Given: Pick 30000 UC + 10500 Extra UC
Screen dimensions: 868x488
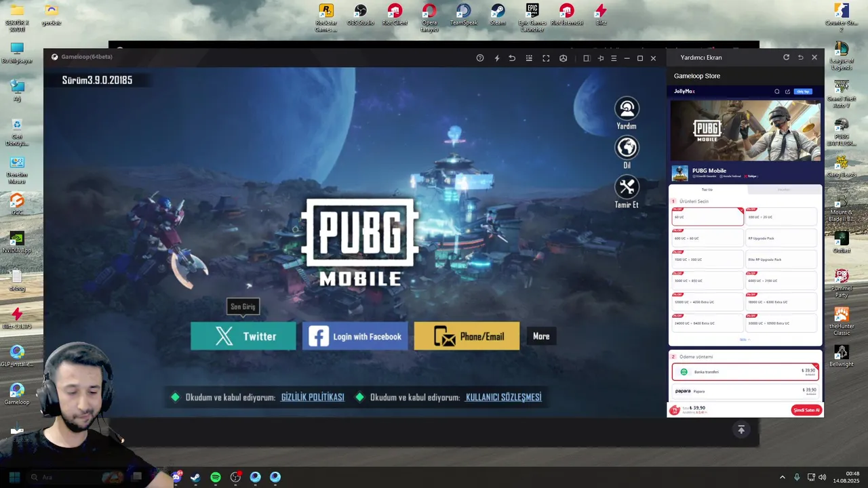Looking at the screenshot, I should 781,323.
